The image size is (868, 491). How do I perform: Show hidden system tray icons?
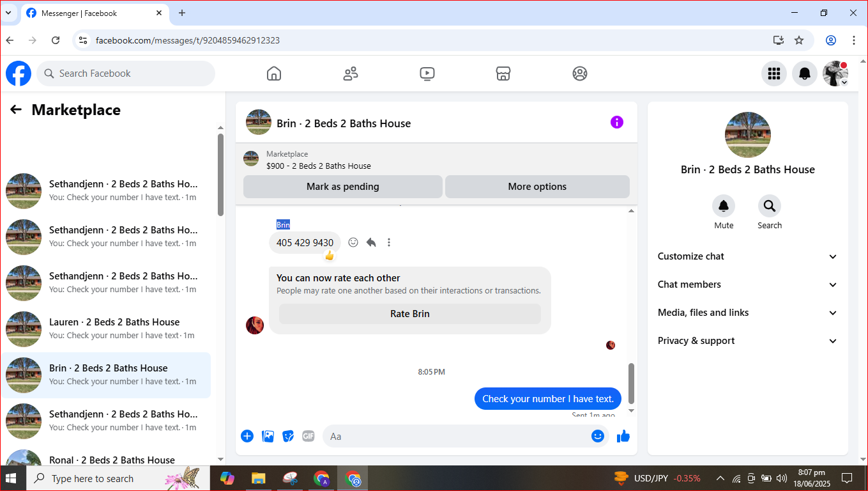[x=720, y=478]
